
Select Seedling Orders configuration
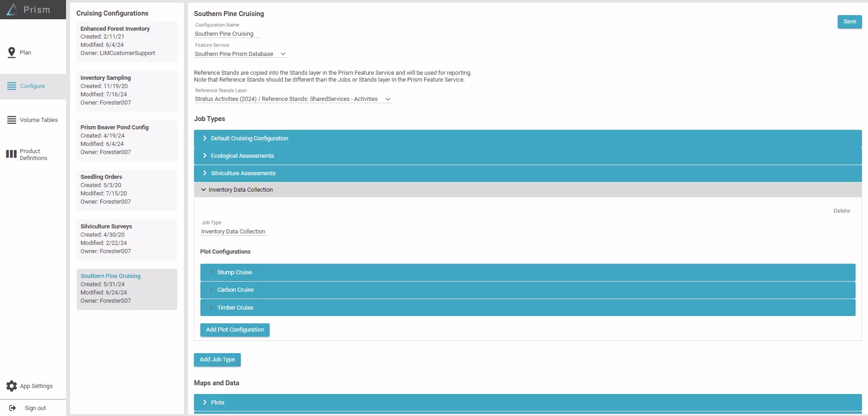[127, 190]
